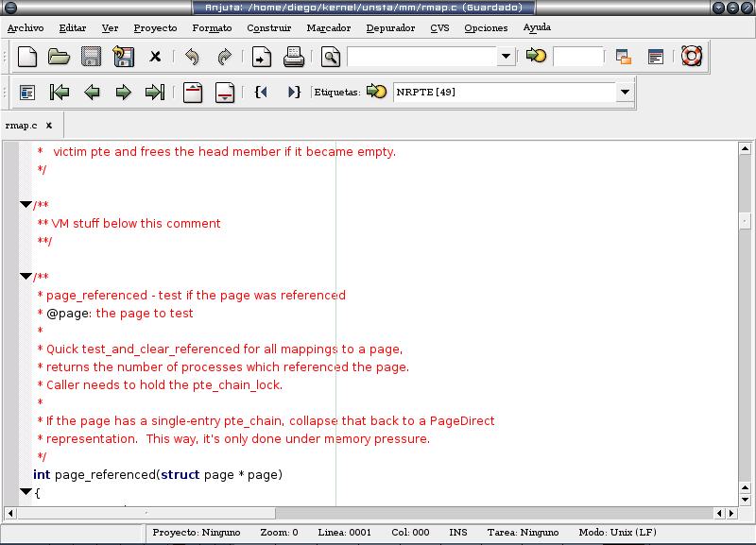
Task: Save the file using the floppy disk icon
Action: (91, 57)
